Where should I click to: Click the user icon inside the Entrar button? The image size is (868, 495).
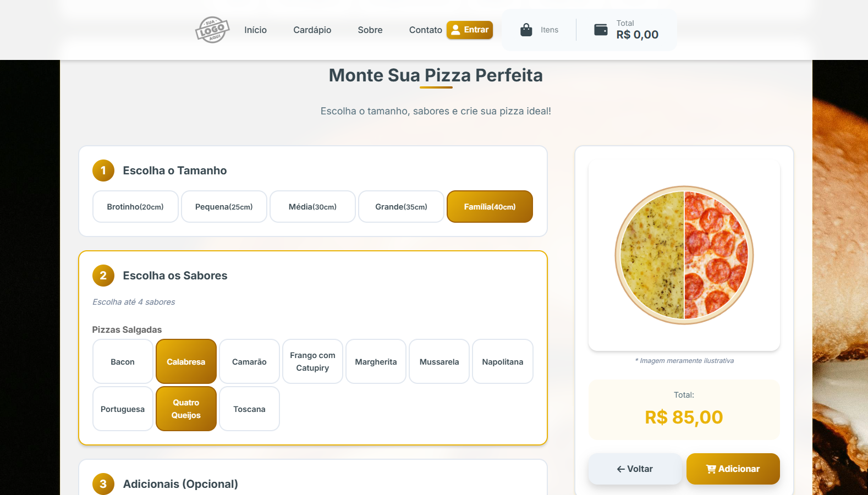[x=455, y=30]
